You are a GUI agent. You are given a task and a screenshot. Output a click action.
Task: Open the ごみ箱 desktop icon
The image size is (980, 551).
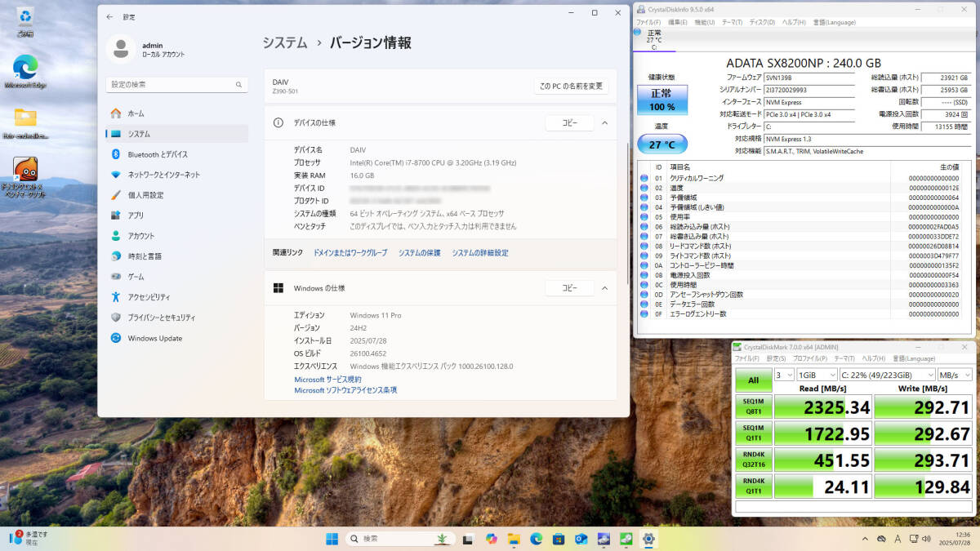[25, 22]
